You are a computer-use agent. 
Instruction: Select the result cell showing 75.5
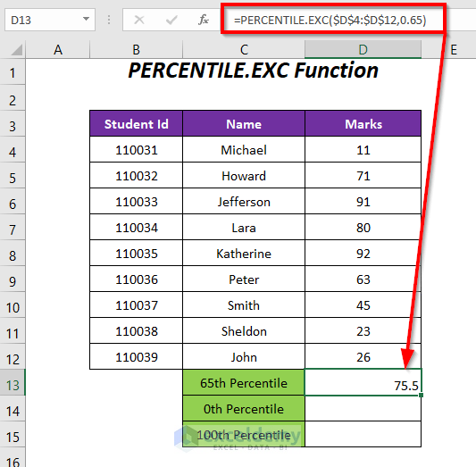(363, 383)
